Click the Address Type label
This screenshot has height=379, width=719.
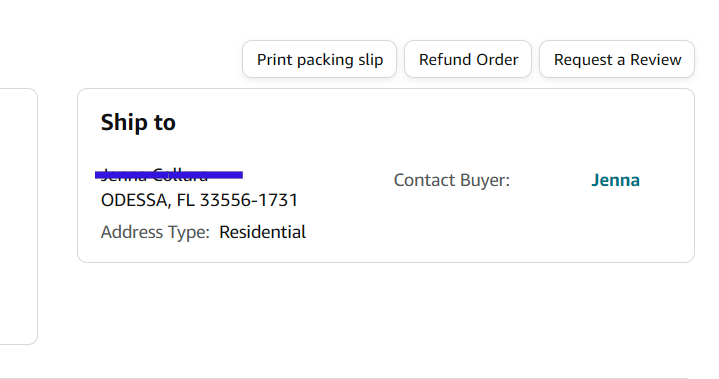pyautogui.click(x=155, y=232)
